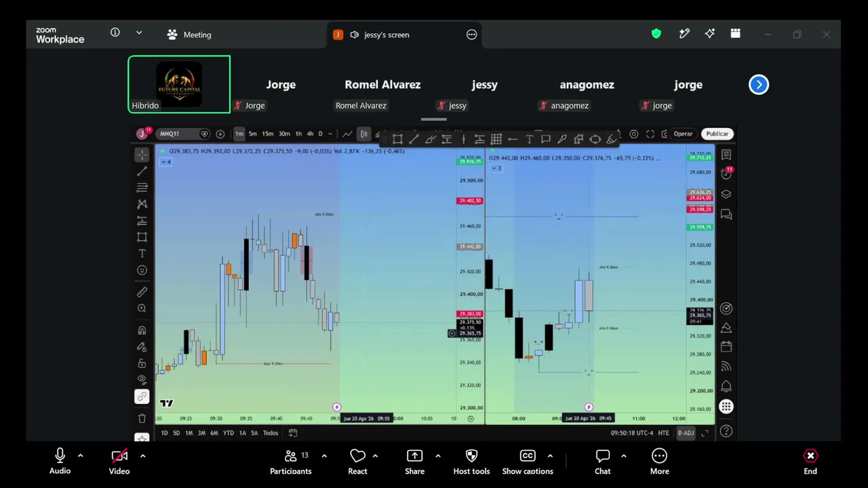Select the 1m timeframe

click(239, 134)
